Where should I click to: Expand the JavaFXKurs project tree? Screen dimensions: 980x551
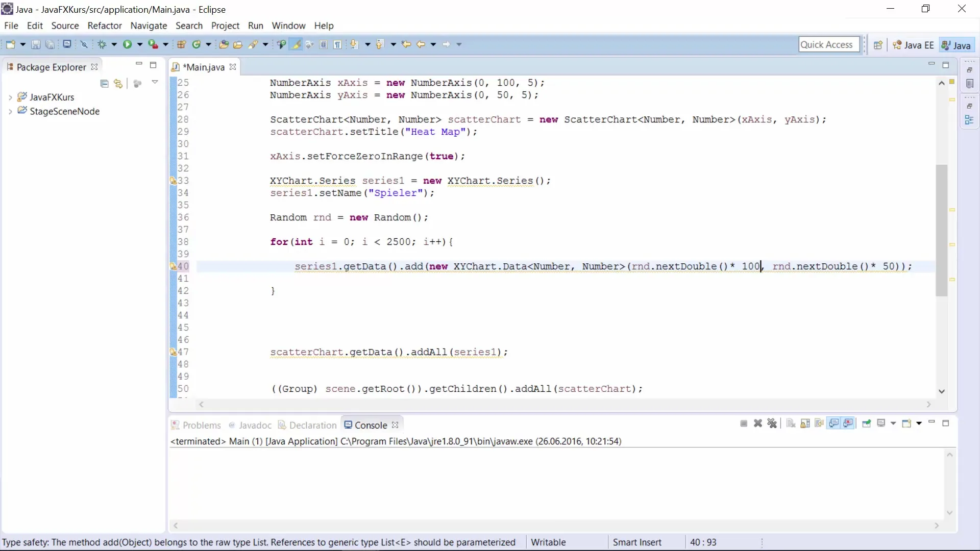(x=10, y=97)
